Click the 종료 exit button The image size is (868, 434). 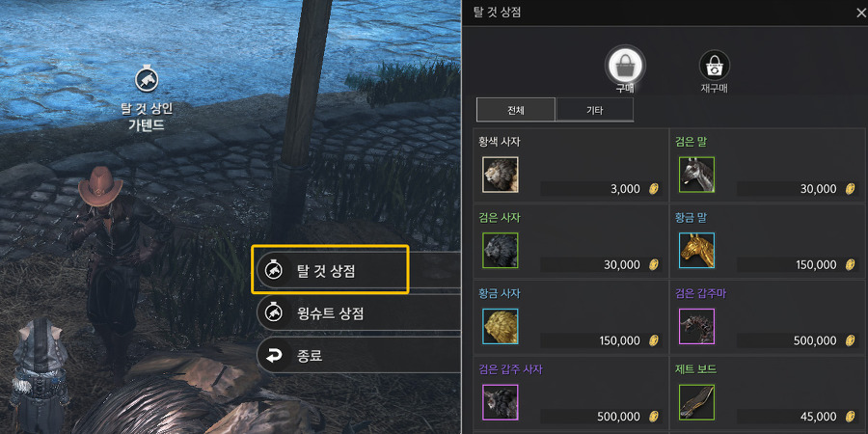tap(360, 357)
